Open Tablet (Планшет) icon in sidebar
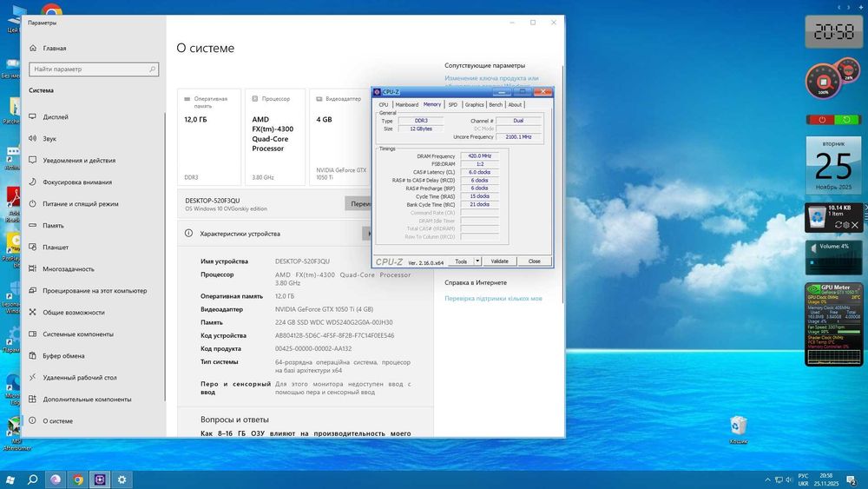 click(33, 247)
